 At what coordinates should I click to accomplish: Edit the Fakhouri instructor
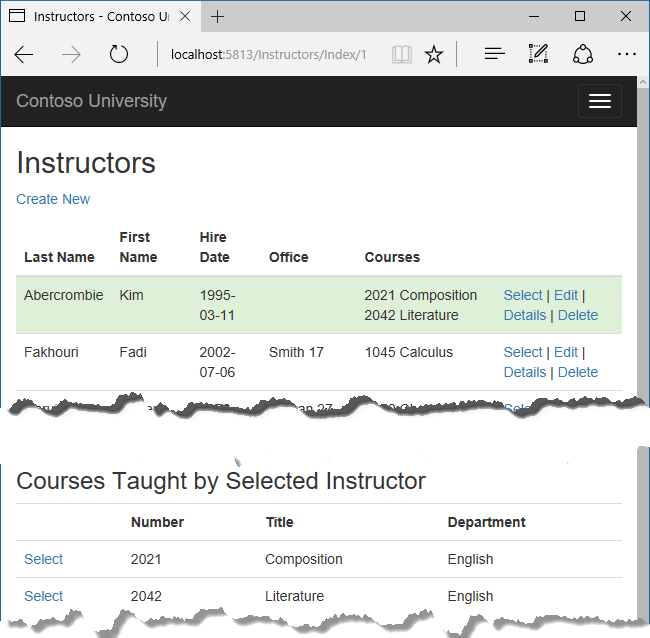point(566,352)
